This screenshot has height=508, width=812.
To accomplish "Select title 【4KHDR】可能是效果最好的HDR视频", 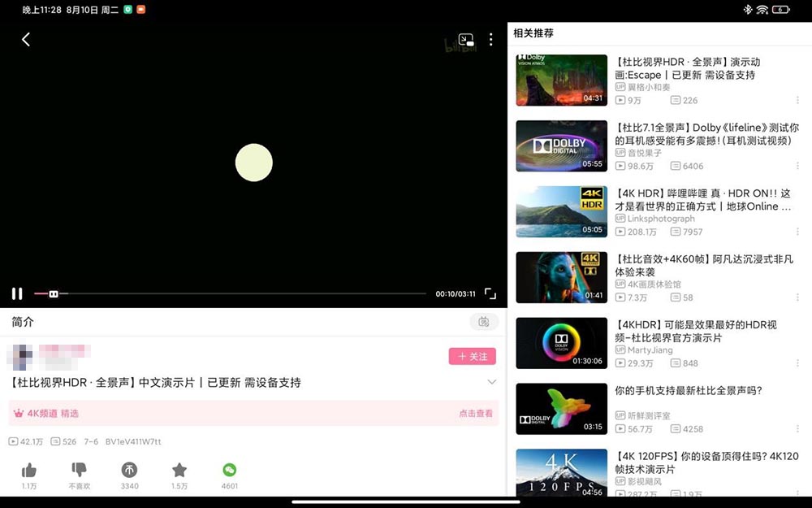I will 696,332.
